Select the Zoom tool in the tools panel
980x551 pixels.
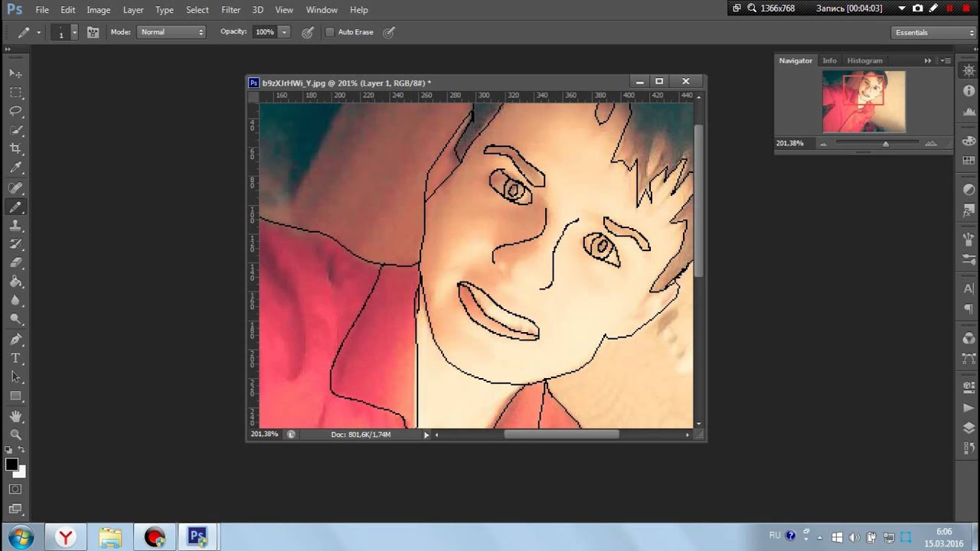pyautogui.click(x=15, y=435)
